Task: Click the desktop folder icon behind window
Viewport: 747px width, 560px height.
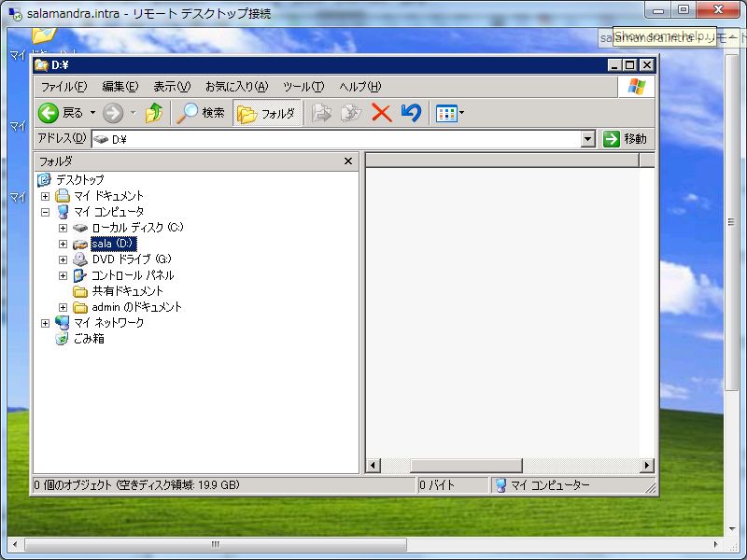Action: pyautogui.click(x=43, y=35)
